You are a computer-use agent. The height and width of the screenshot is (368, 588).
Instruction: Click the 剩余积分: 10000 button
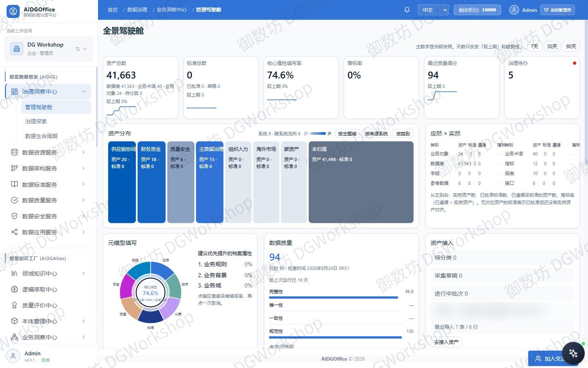[x=477, y=10]
